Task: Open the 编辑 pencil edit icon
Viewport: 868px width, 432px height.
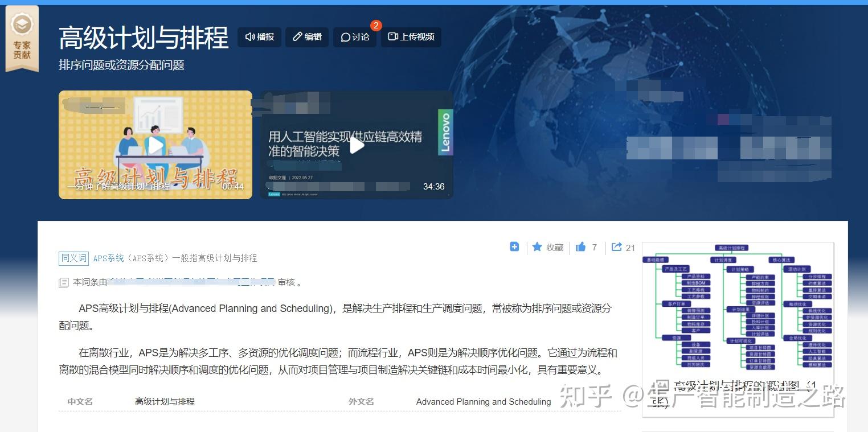Action: [297, 37]
